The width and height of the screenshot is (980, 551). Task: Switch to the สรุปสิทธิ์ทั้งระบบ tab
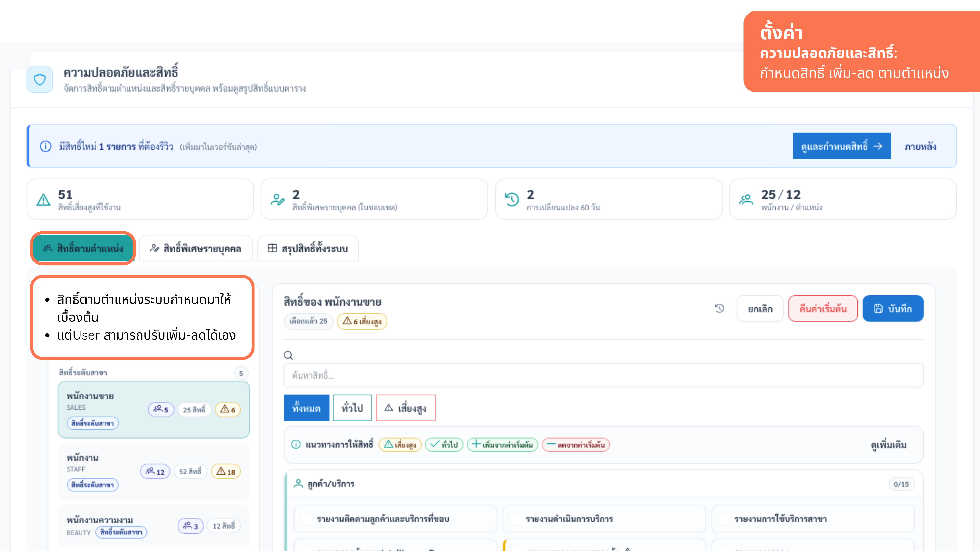click(308, 248)
